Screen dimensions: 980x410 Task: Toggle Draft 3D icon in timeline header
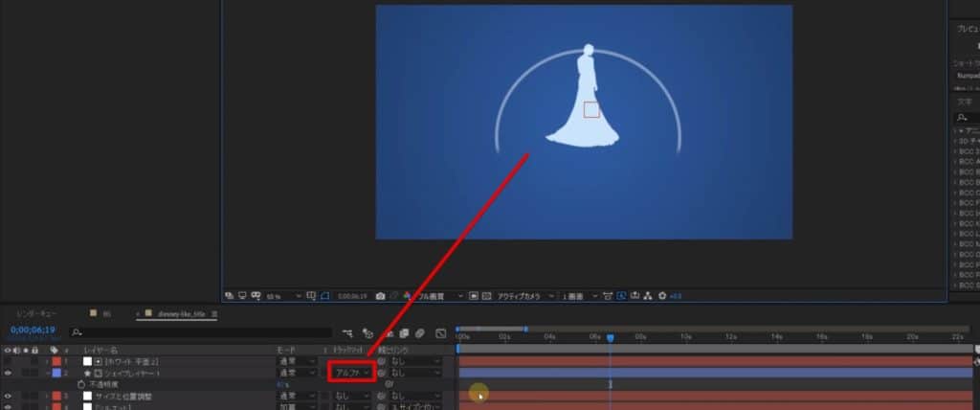tap(368, 333)
